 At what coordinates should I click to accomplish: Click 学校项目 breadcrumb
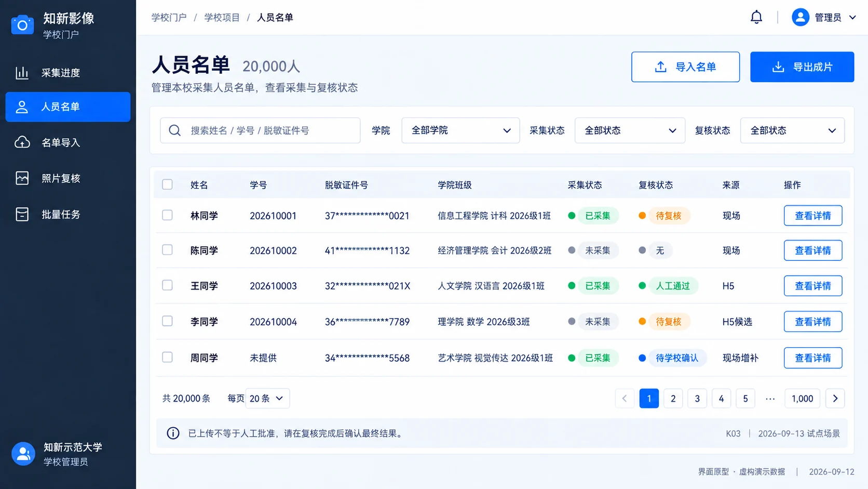tap(222, 18)
